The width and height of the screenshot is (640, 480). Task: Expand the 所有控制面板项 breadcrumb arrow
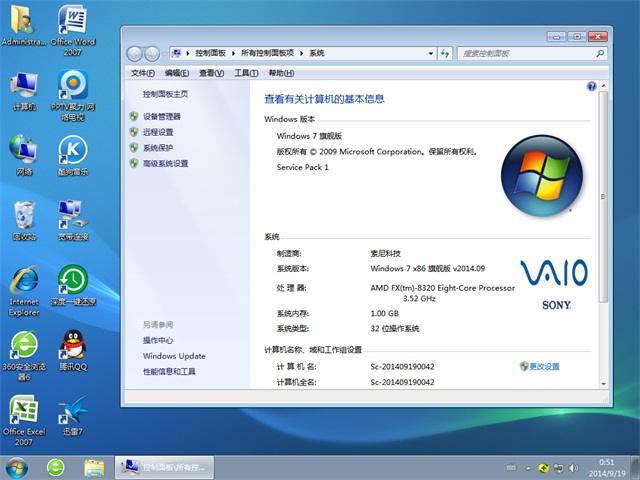point(303,53)
